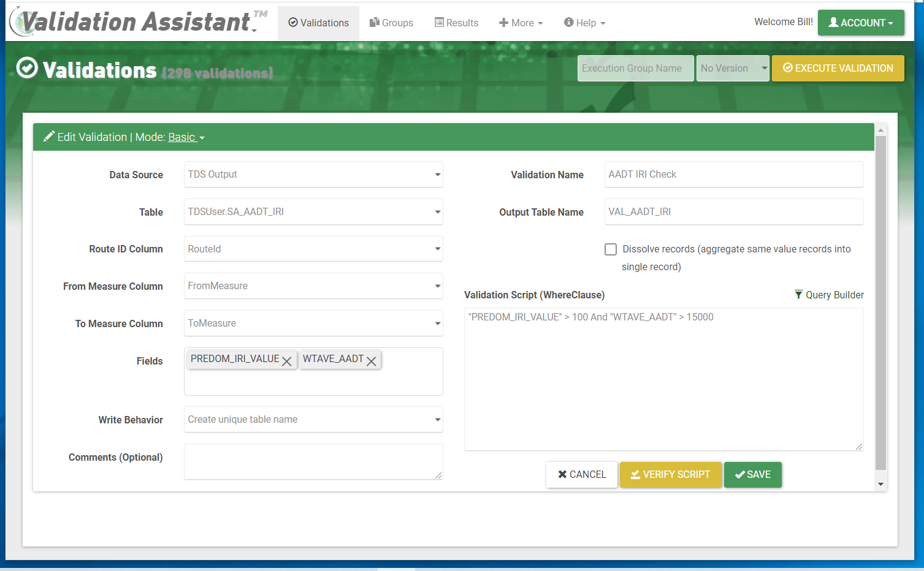Viewport: 924px width, 571px height.
Task: Click the Output Table Name field
Action: click(x=734, y=212)
